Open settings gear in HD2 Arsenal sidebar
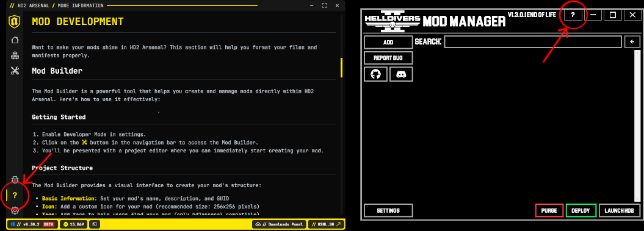Screen dimensions: 644x231 [15, 210]
